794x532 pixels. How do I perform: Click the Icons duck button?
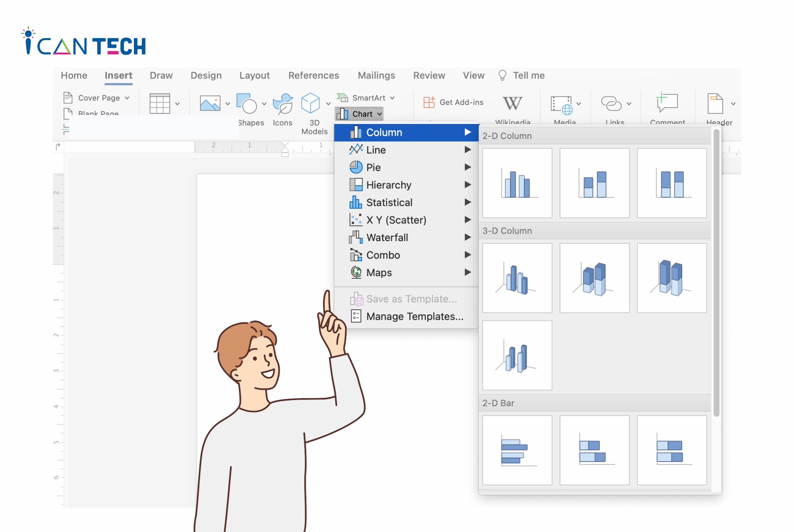tap(283, 103)
